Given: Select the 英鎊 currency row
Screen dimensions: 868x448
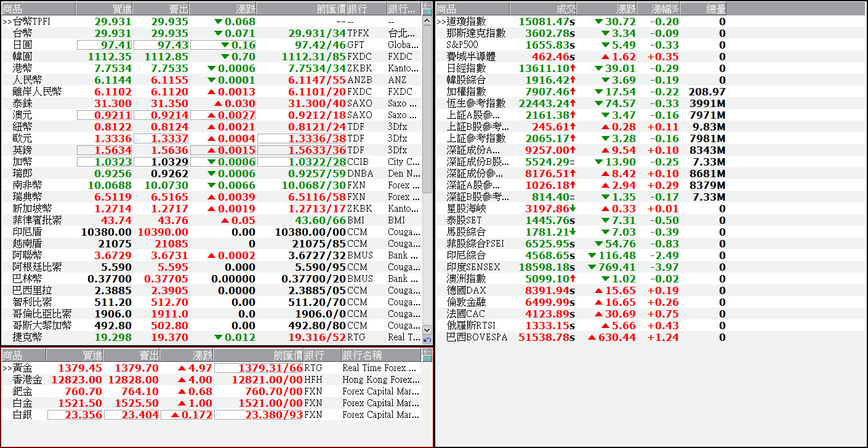Looking at the screenshot, I should (x=212, y=150).
